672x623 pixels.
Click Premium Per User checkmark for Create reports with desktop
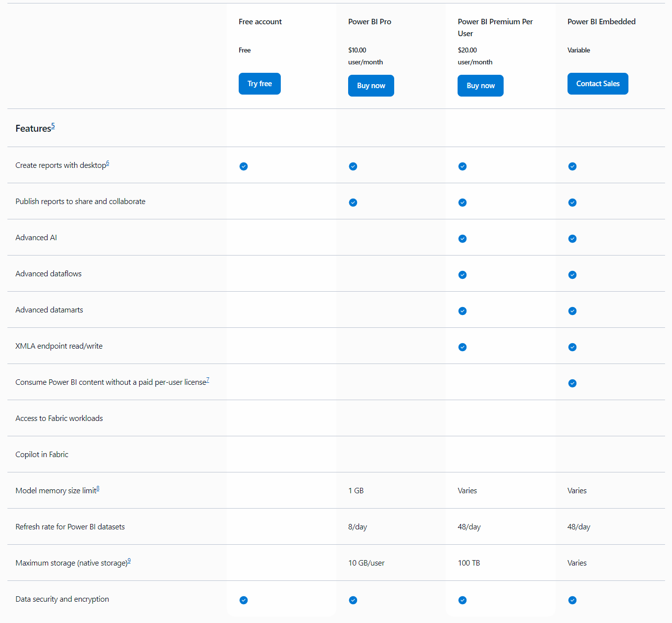pyautogui.click(x=463, y=166)
